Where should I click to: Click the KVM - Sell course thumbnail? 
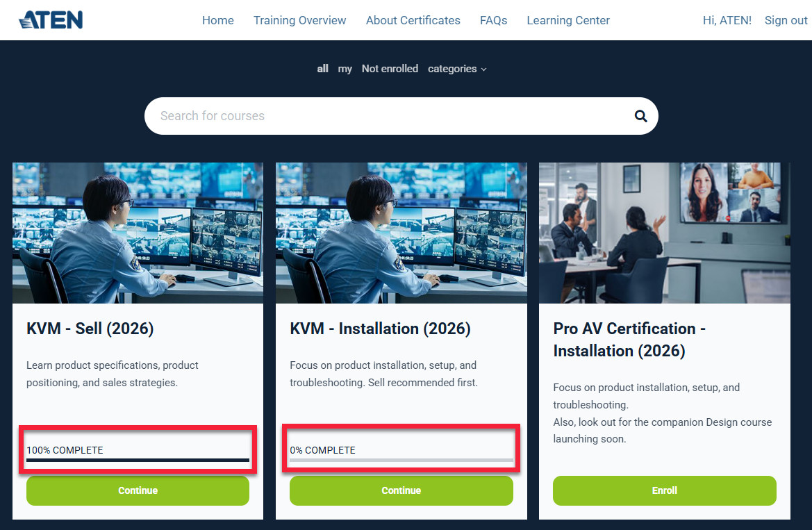click(138, 233)
